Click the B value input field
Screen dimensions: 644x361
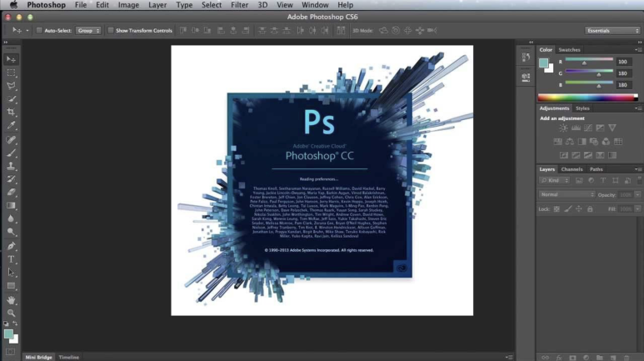(623, 85)
